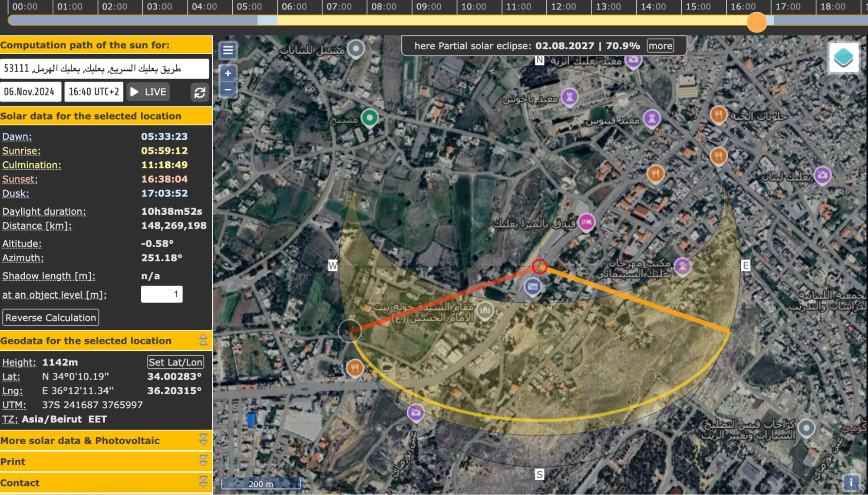Start LIVE sun tracking mode
The width and height of the screenshot is (868, 495).
(x=148, y=92)
